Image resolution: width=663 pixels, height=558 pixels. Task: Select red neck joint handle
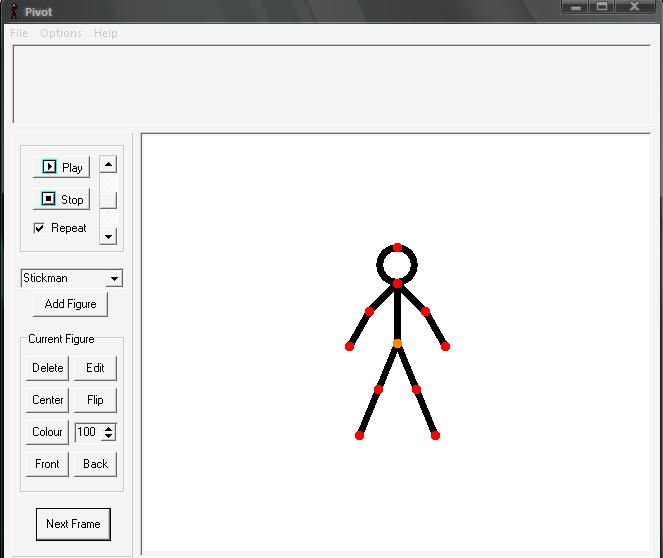coord(397,284)
